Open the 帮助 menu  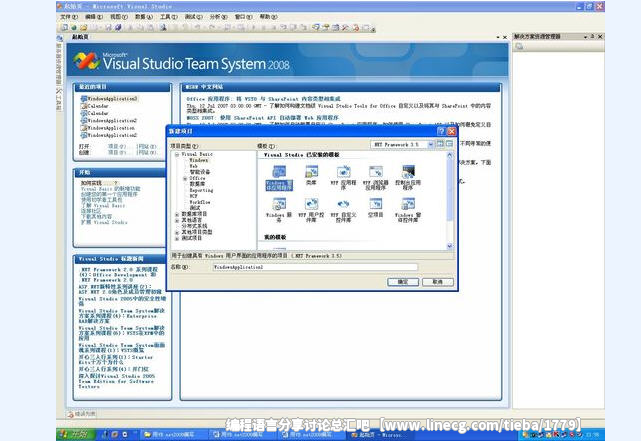point(268,17)
